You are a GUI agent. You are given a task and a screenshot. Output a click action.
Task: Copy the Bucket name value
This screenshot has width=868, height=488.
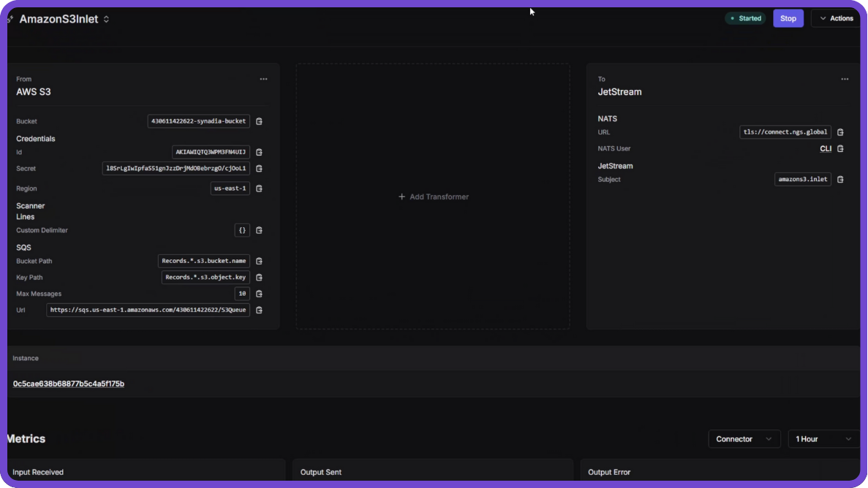click(x=259, y=121)
